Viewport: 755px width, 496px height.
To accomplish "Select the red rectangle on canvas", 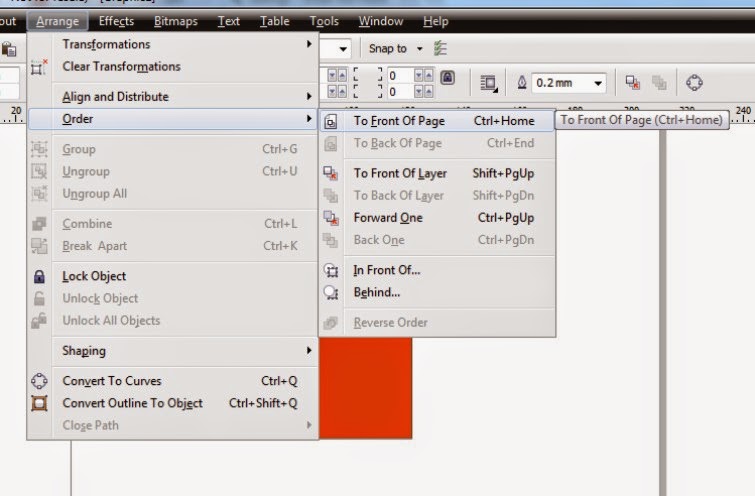I will pyautogui.click(x=365, y=388).
